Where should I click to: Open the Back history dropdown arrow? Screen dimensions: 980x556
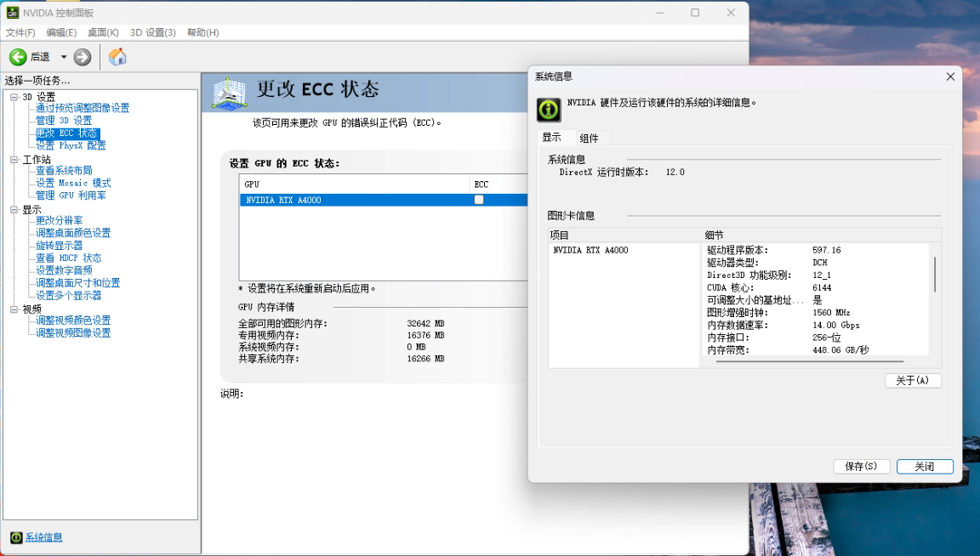point(63,57)
